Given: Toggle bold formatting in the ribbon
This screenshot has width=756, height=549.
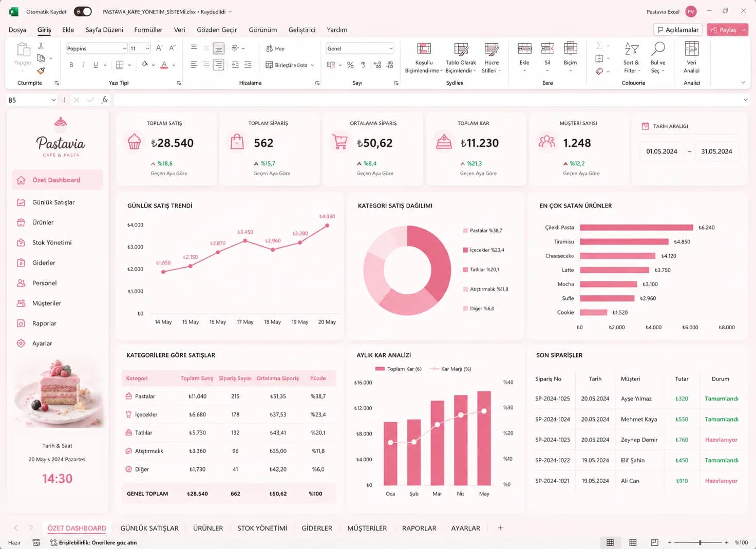Looking at the screenshot, I should point(71,65).
